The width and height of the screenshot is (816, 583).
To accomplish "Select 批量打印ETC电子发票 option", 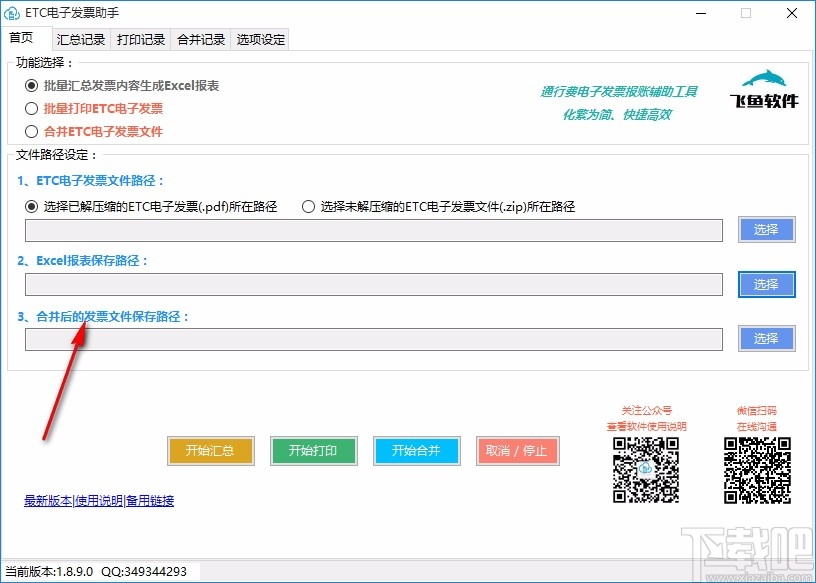I will [x=31, y=109].
